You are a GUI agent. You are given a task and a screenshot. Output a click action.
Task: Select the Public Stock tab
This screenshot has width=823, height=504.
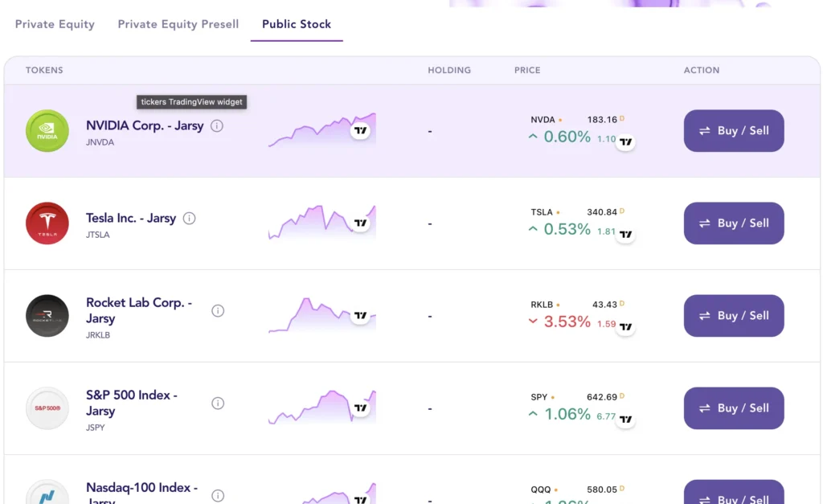(297, 24)
